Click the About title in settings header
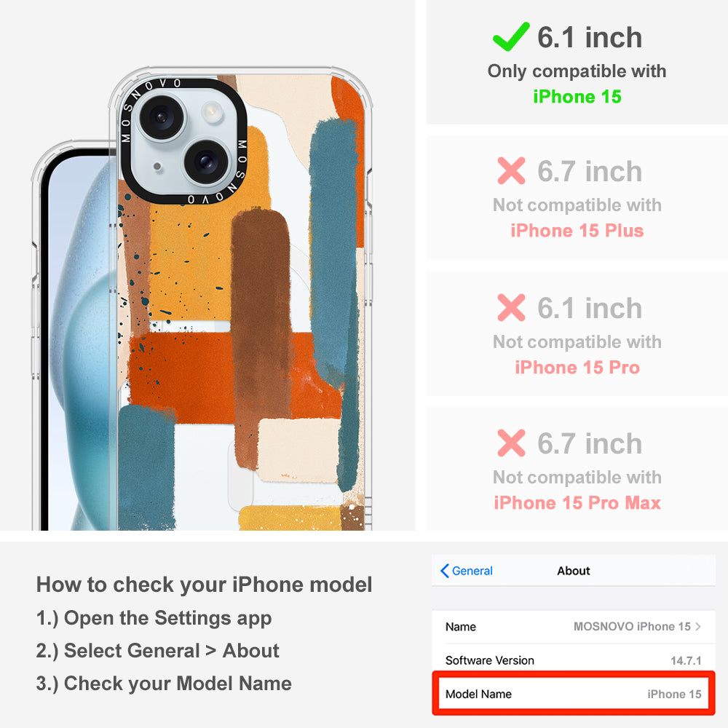 pos(574,571)
